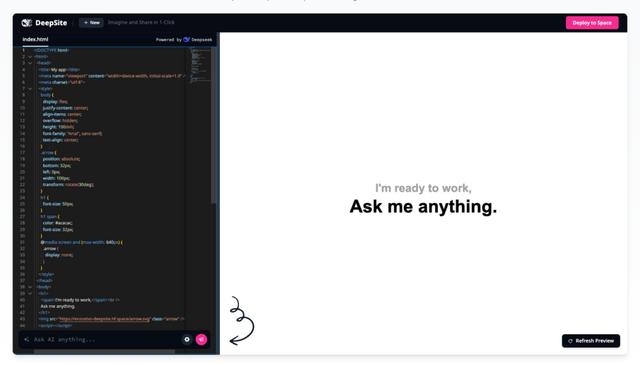The width and height of the screenshot is (640, 365).
Task: Open the arrow.svg URL on line 43
Action: pos(105,319)
